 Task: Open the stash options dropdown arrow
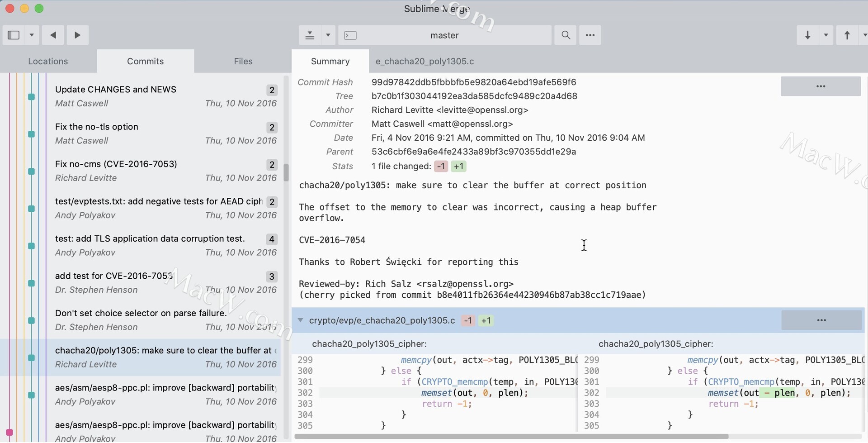coord(328,35)
